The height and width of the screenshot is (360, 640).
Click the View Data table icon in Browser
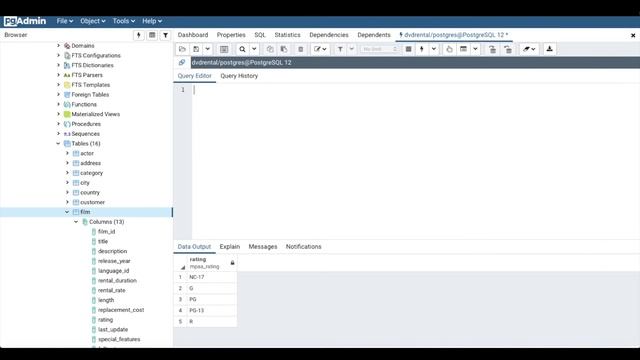[x=152, y=35]
